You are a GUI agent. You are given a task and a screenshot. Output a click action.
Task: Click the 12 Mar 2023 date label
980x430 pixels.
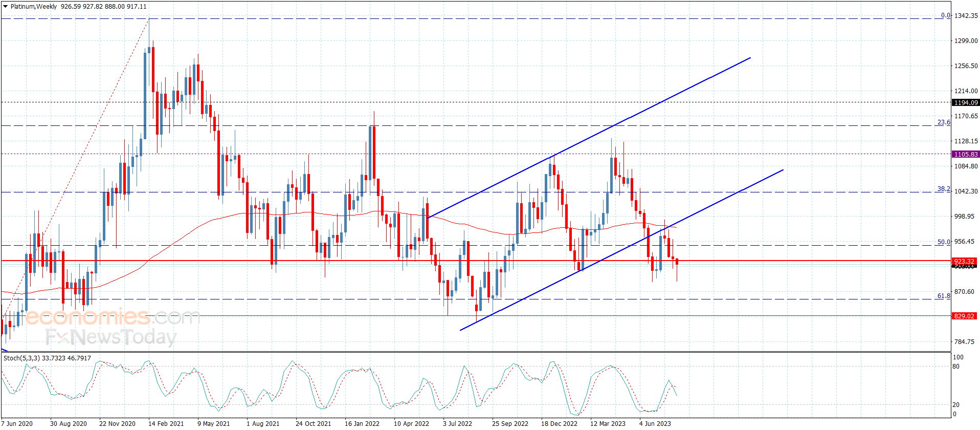608,423
